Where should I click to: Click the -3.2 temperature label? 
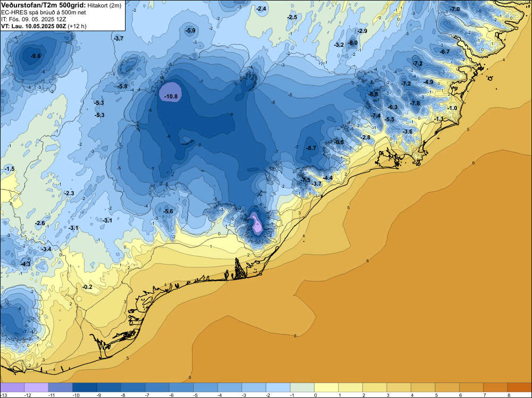(339, 45)
